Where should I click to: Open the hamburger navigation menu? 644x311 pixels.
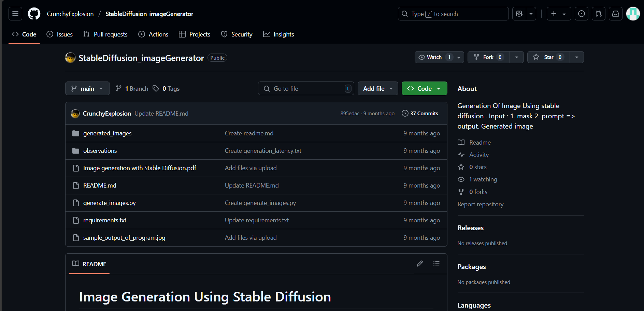(15, 14)
